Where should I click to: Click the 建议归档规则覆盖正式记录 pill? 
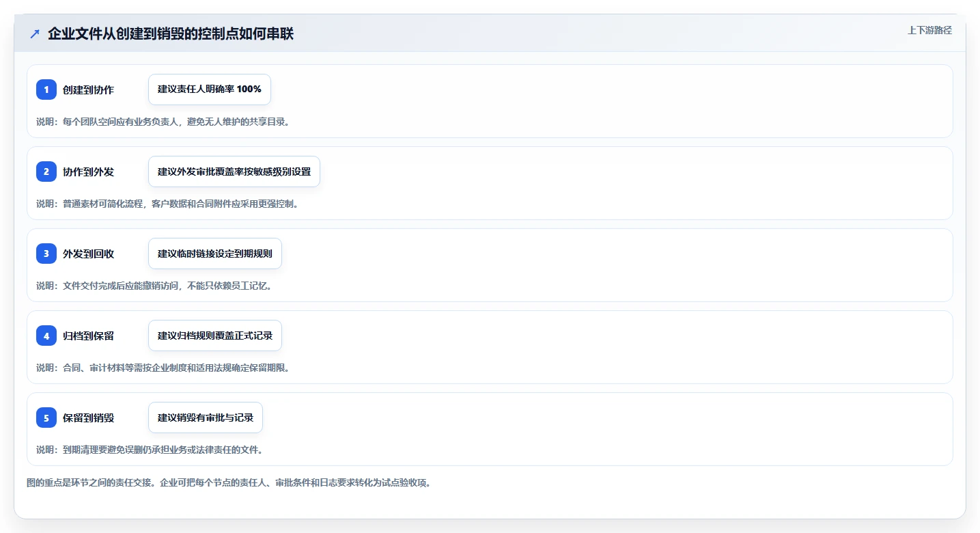[215, 336]
